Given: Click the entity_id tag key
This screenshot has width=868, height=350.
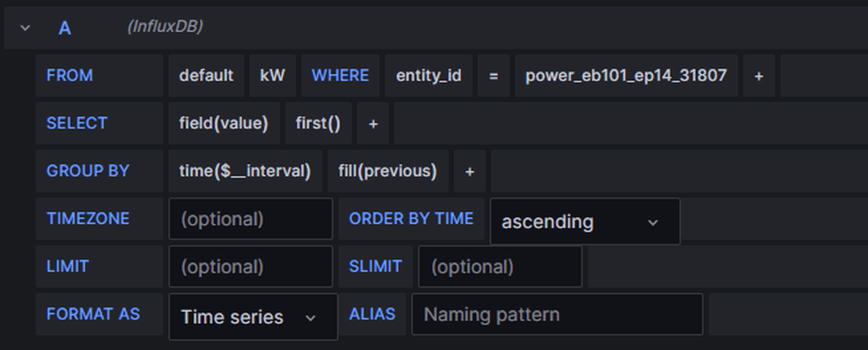Looking at the screenshot, I should click(x=428, y=75).
